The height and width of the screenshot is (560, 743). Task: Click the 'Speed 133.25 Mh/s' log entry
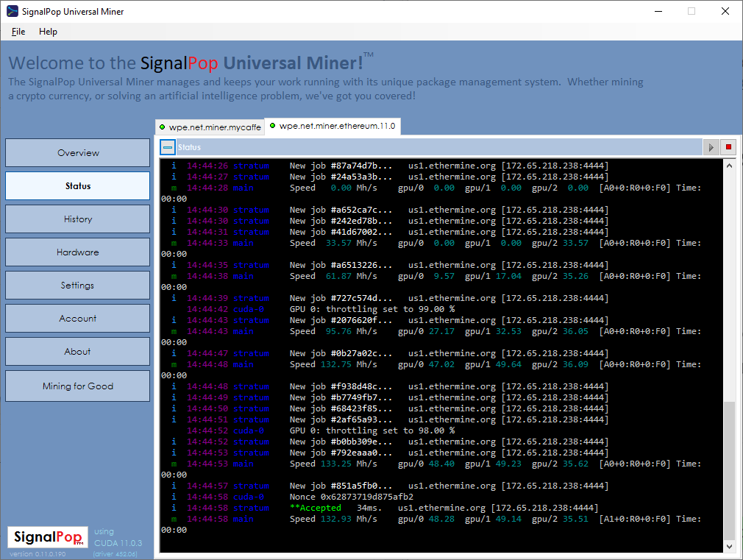(x=333, y=464)
